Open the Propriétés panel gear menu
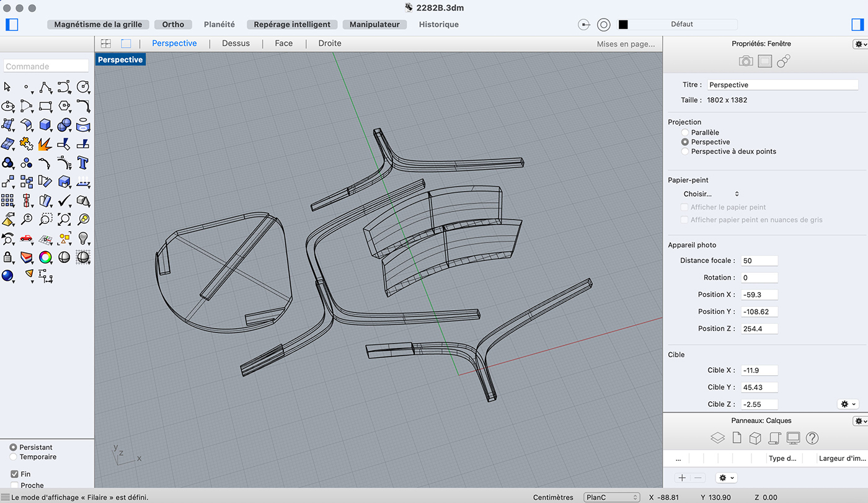Viewport: 868px width, 503px height. [x=860, y=44]
